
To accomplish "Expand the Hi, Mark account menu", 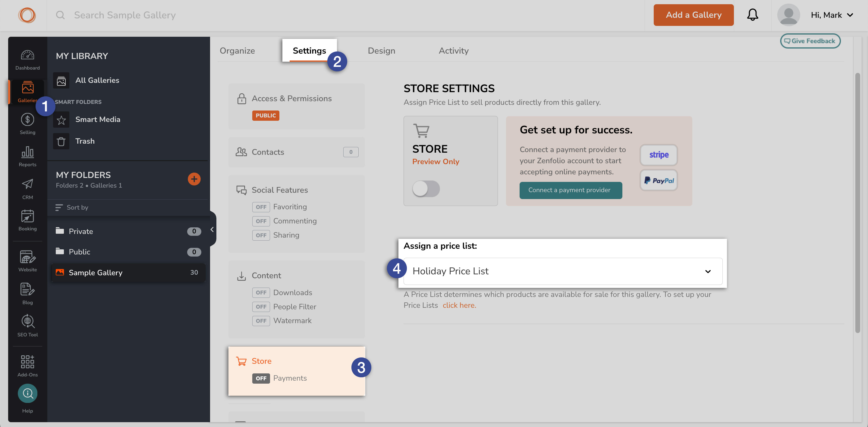I will [x=832, y=15].
